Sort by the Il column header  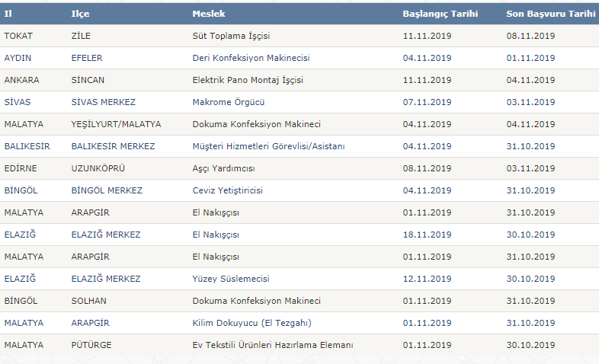[x=8, y=14]
